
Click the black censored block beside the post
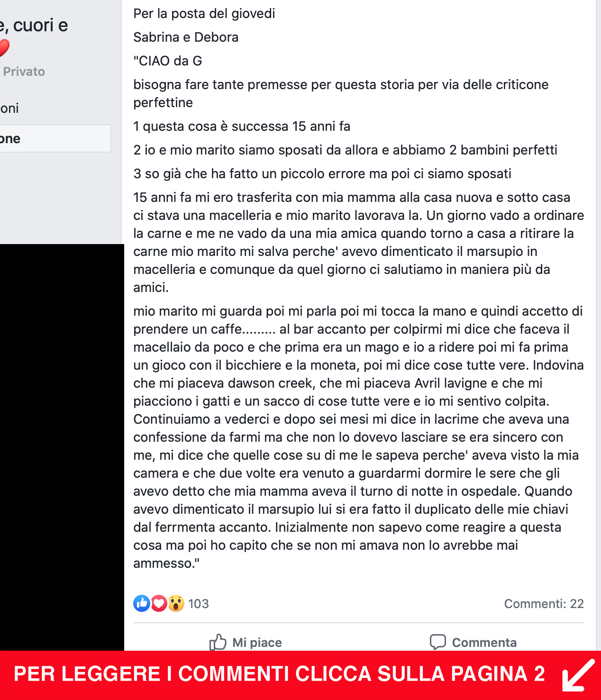pos(62,447)
